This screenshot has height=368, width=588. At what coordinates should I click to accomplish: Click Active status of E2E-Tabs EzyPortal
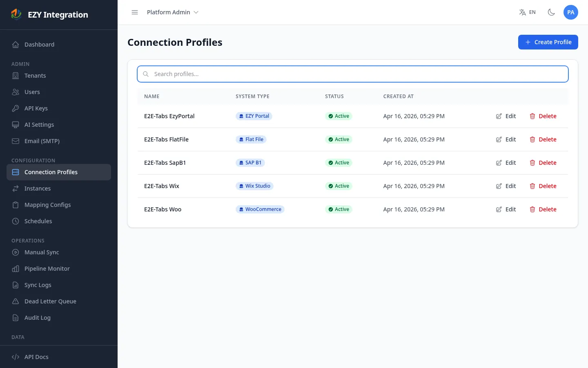[339, 116]
